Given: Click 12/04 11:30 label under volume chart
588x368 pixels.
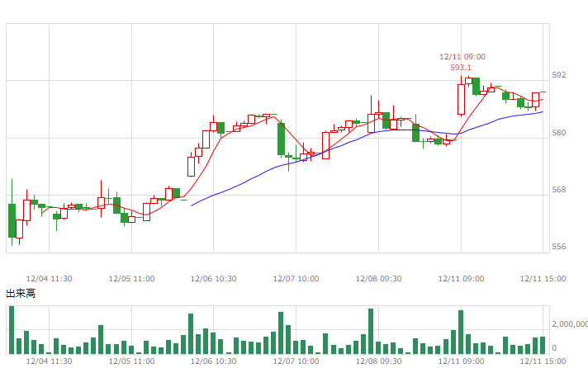Looking at the screenshot, I should point(49,361).
